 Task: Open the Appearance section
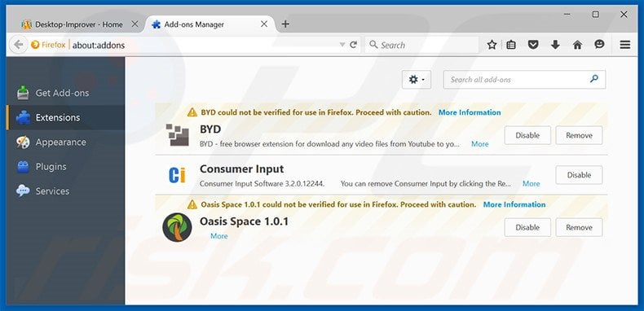tap(65, 142)
